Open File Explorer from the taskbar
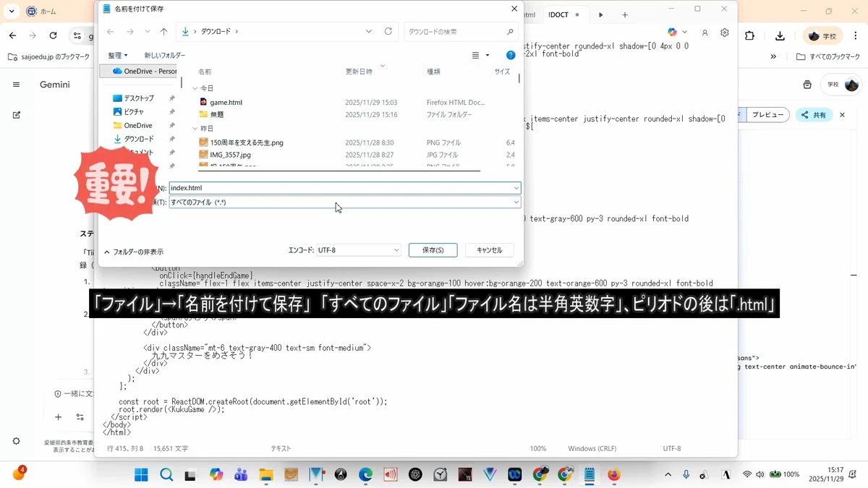This screenshot has width=868, height=488. [265, 475]
